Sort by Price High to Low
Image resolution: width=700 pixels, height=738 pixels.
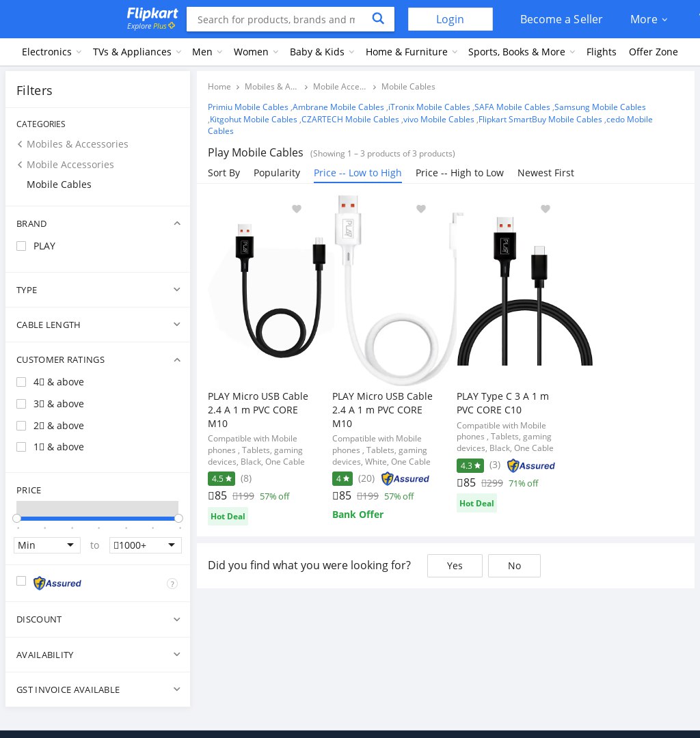click(x=459, y=173)
